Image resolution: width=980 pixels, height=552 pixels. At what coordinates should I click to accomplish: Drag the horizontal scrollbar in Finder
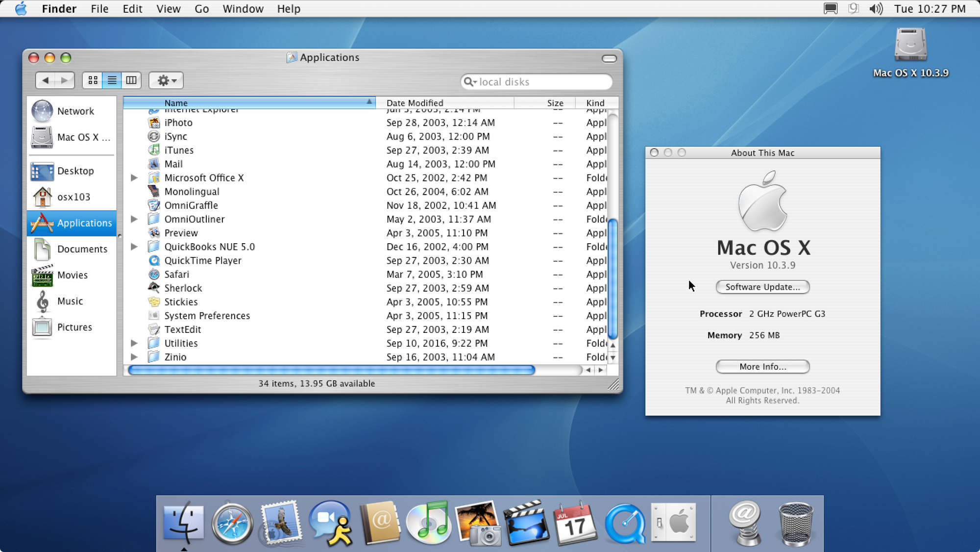point(330,369)
